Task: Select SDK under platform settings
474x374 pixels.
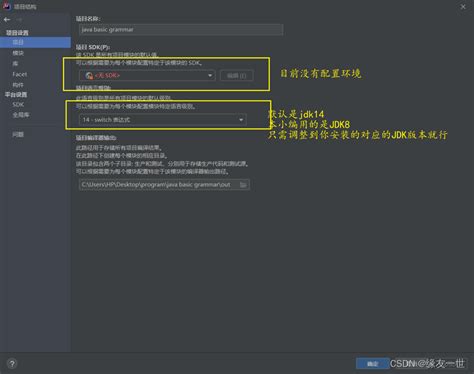Action: [18, 104]
